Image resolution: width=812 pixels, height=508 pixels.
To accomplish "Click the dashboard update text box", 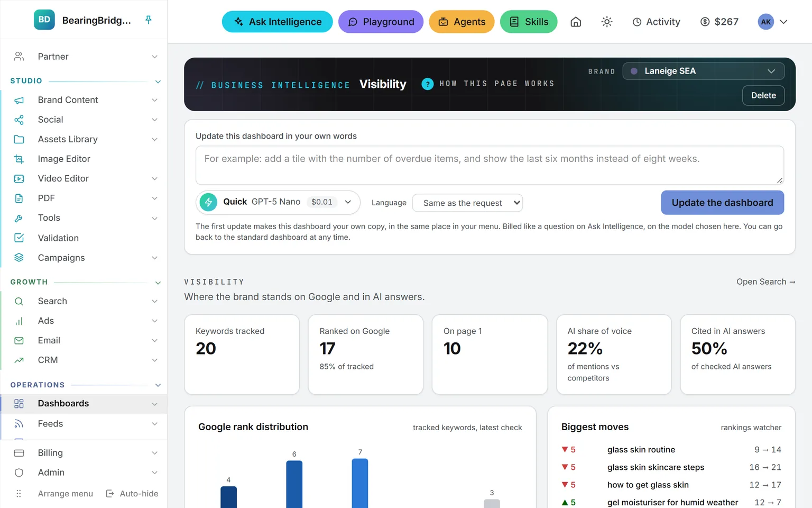I will [x=490, y=165].
